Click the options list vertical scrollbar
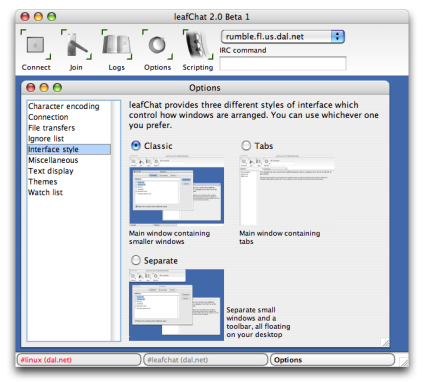423x382 pixels. pos(116,221)
